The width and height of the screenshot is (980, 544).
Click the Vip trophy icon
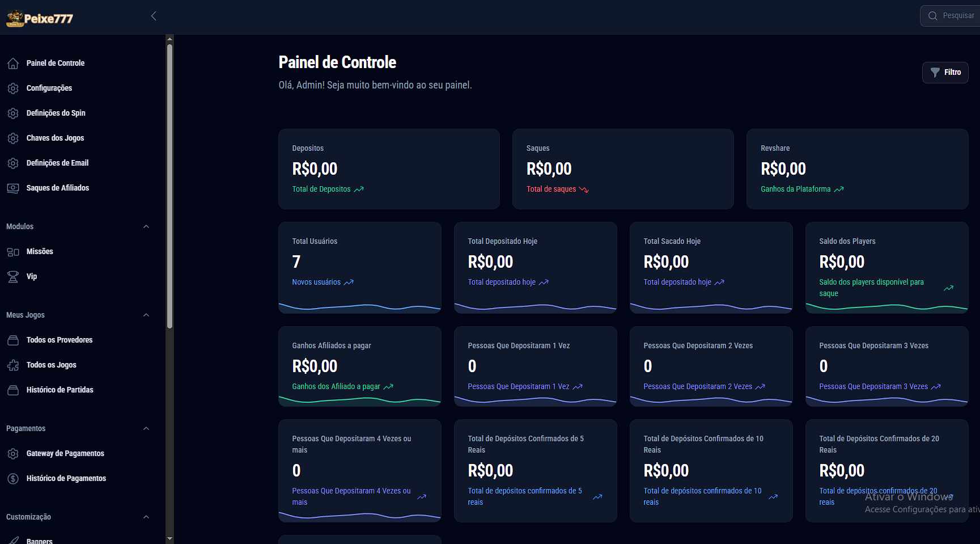coord(13,277)
